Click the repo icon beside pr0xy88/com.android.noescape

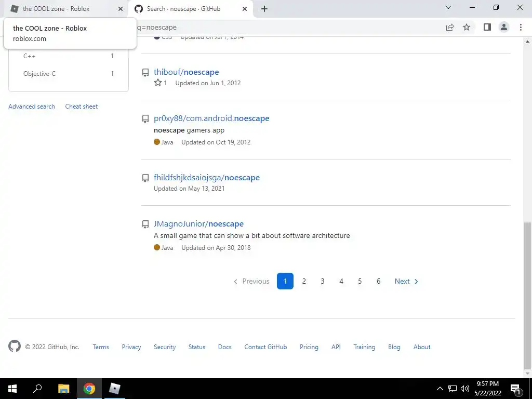click(145, 118)
